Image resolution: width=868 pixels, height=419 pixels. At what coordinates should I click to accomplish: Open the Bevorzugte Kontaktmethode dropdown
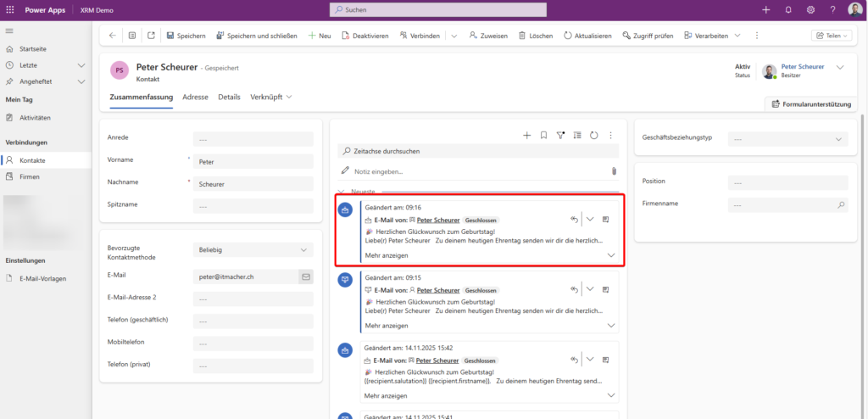(x=252, y=250)
